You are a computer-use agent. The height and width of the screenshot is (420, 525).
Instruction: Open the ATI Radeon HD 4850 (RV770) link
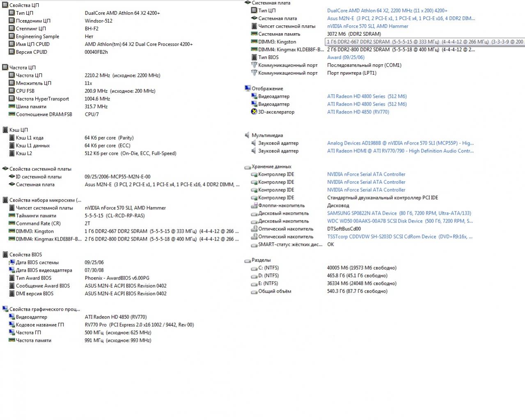(x=358, y=112)
